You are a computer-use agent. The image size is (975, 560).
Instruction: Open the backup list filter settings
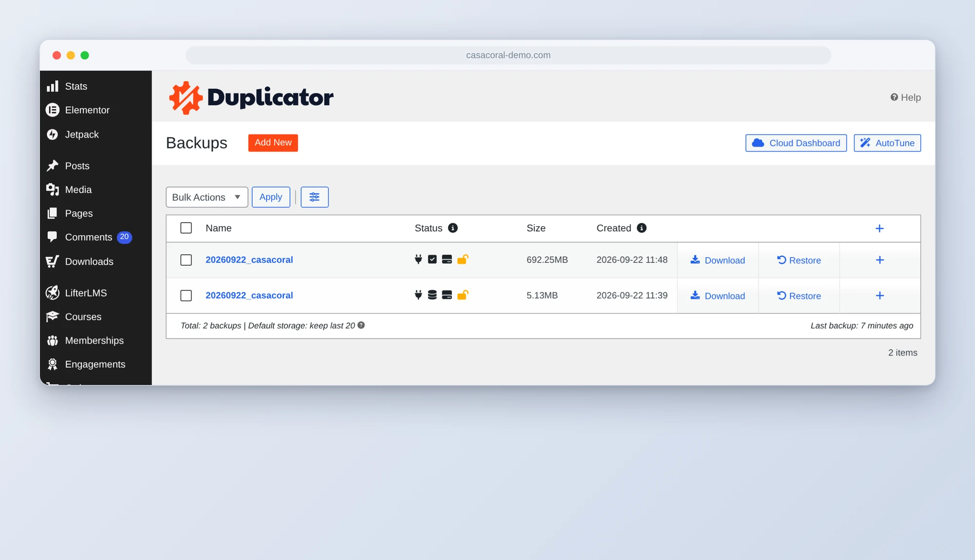(314, 197)
